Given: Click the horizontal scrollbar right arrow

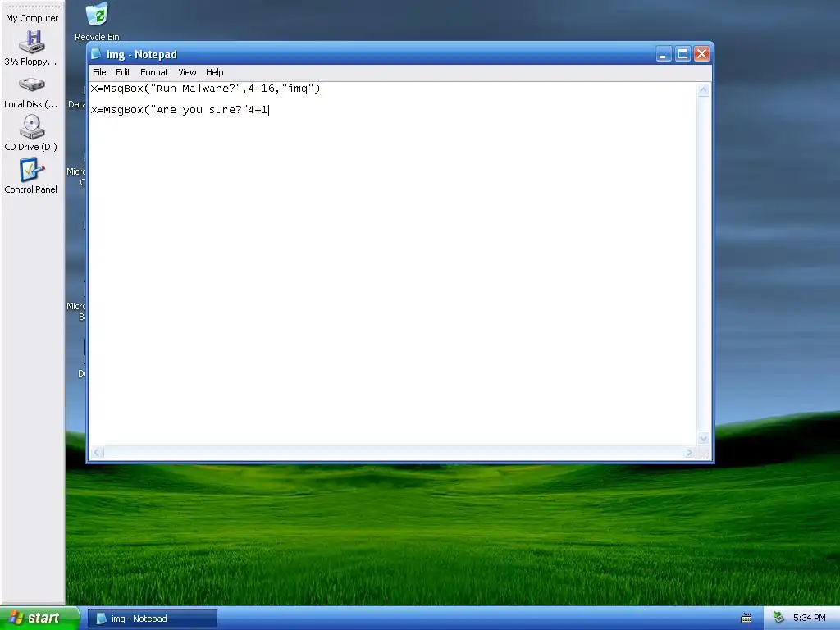Looking at the screenshot, I should click(x=690, y=453).
